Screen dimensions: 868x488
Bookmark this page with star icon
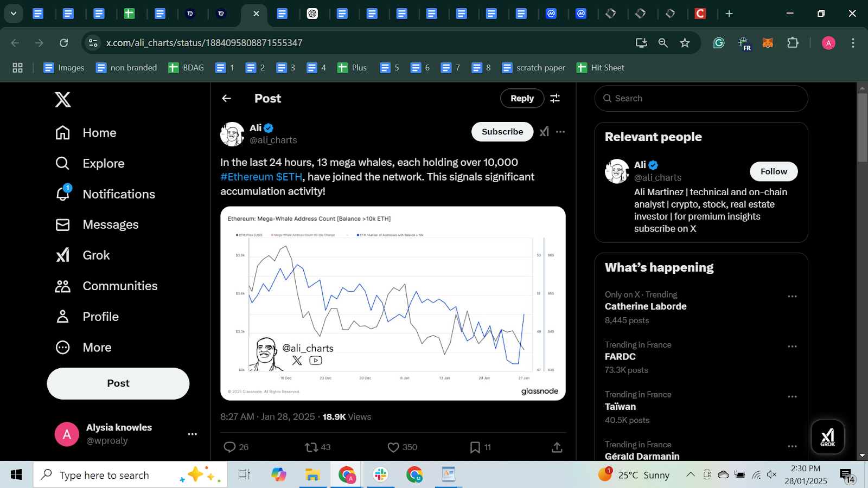pyautogui.click(x=685, y=43)
